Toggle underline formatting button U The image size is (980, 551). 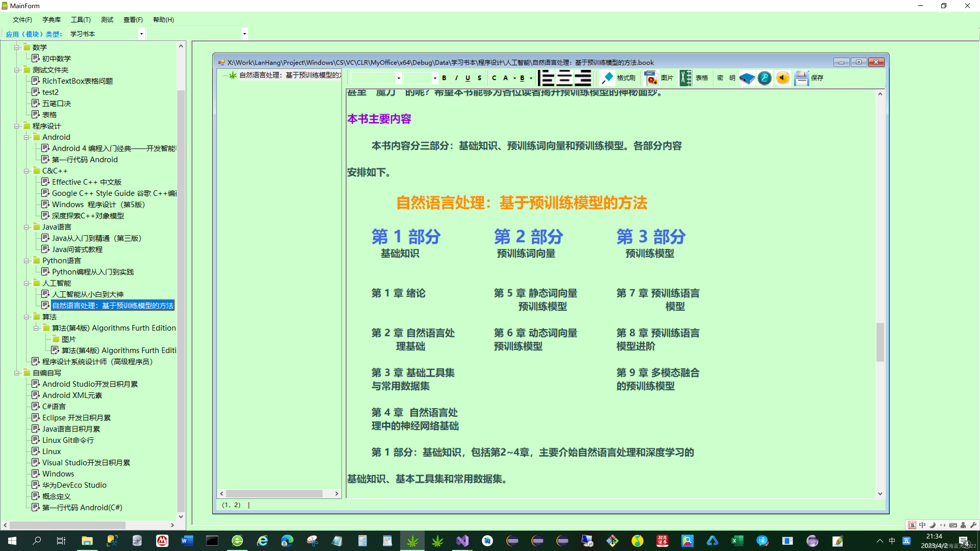[x=468, y=78]
